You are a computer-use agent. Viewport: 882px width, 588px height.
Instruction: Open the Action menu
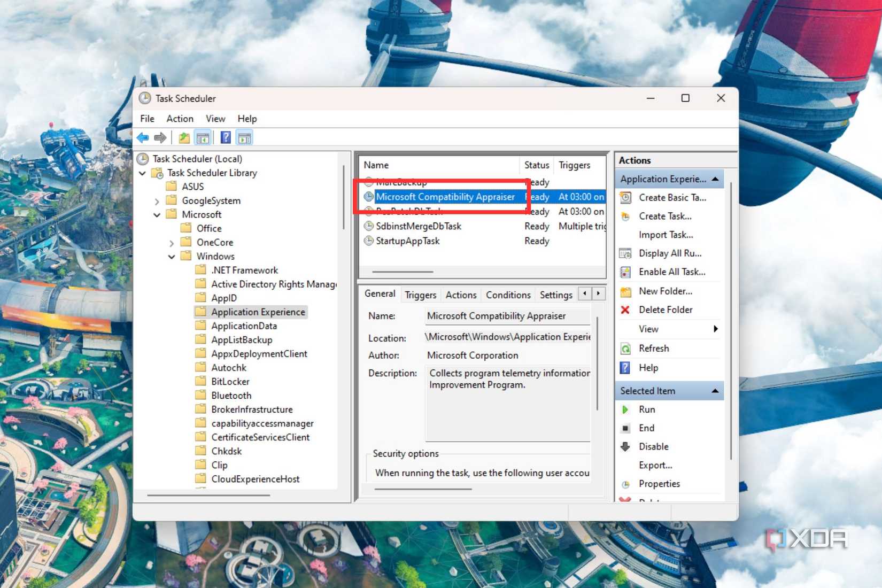pos(180,118)
